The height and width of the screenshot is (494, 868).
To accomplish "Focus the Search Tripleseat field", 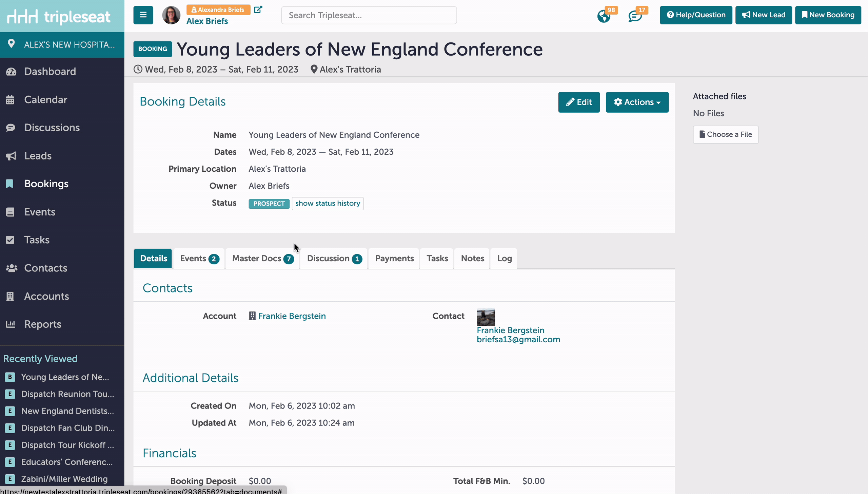I will (x=369, y=15).
